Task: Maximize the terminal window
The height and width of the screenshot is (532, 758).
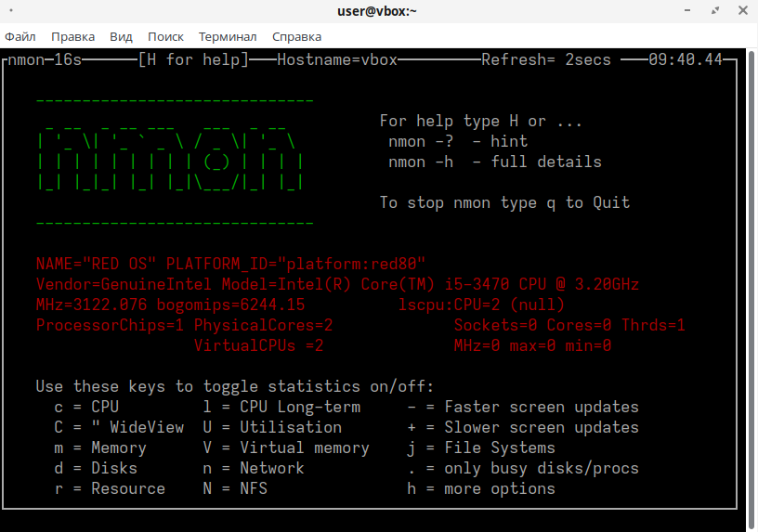Action: click(715, 11)
